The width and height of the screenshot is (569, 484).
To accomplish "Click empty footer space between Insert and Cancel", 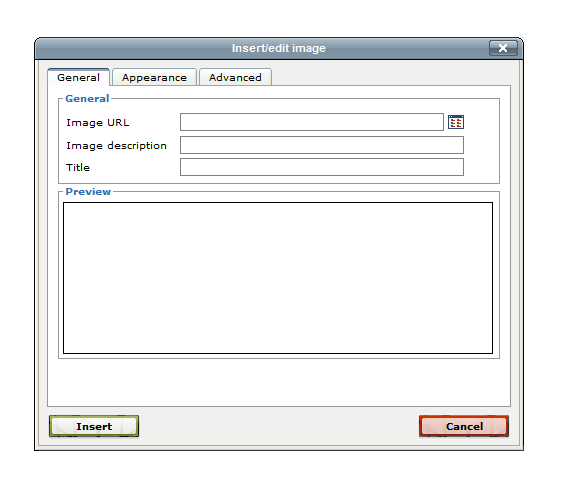I will (x=279, y=426).
